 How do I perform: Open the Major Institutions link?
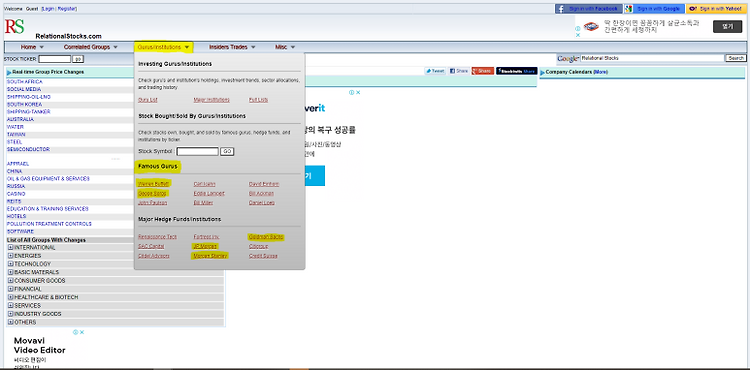tap(211, 100)
